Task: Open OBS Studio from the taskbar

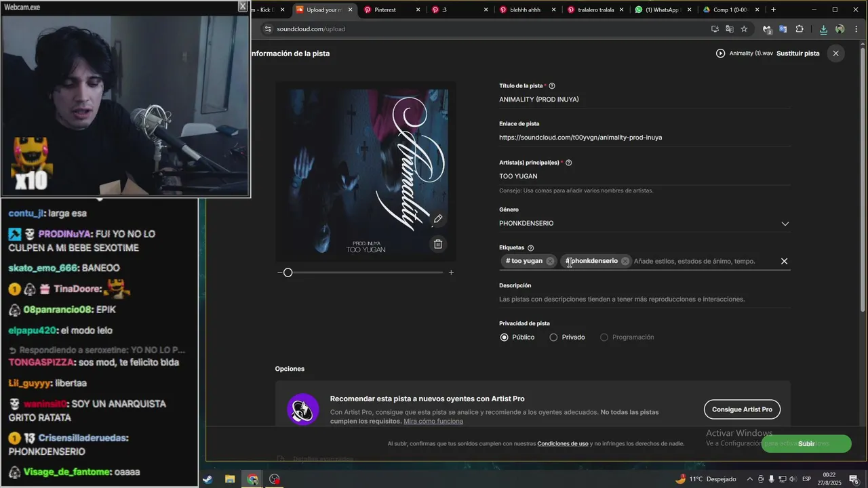Action: click(275, 479)
